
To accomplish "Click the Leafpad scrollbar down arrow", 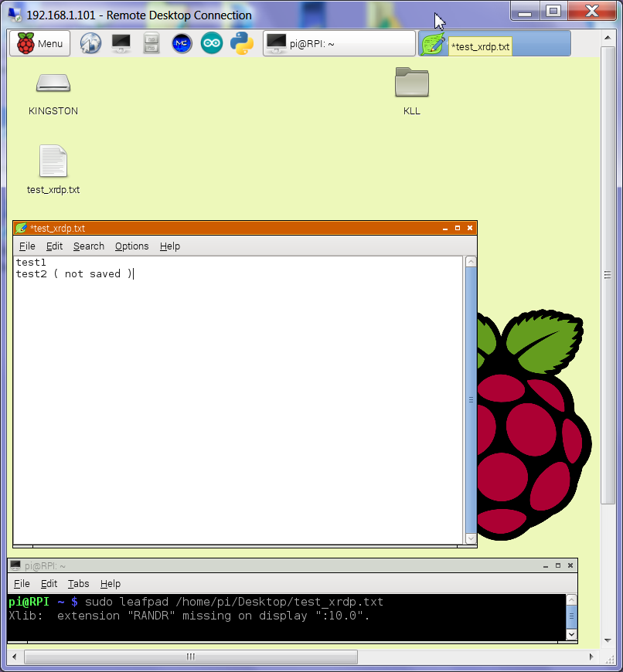I will pyautogui.click(x=471, y=538).
